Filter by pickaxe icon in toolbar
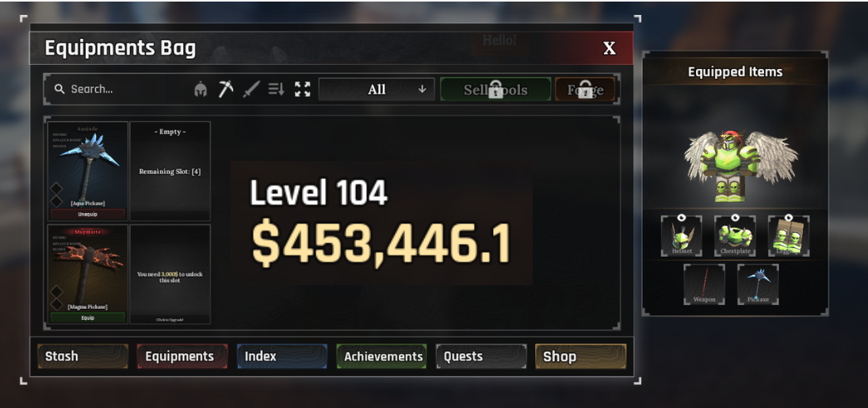The height and width of the screenshot is (408, 868). pos(225,90)
